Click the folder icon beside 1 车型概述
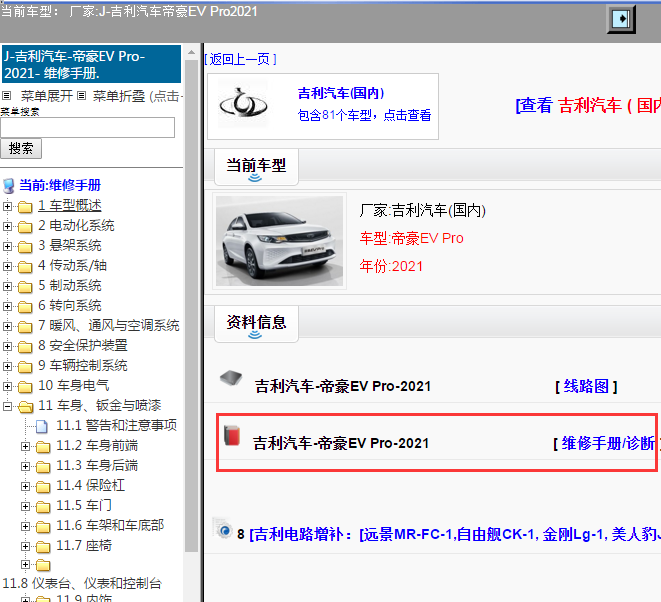This screenshot has width=661, height=602. [25, 207]
